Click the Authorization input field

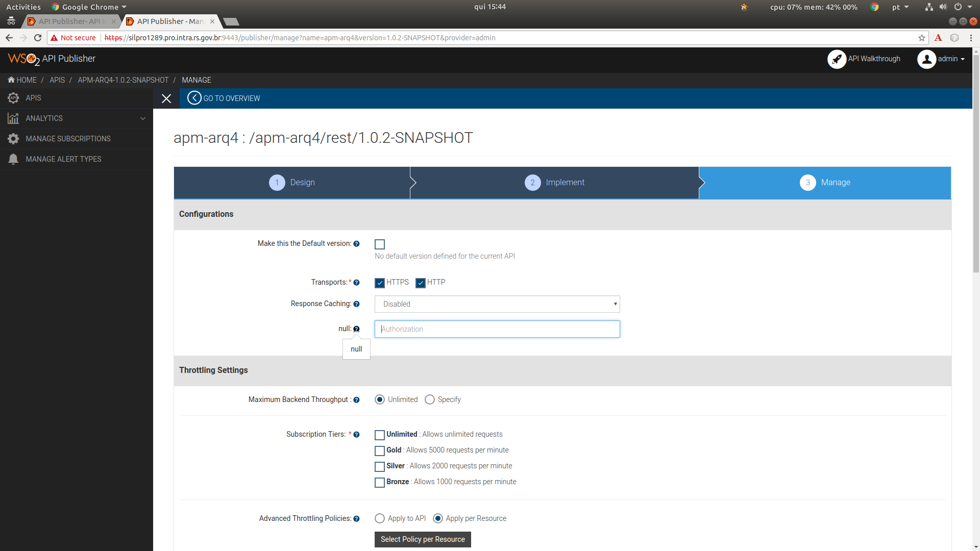point(497,329)
